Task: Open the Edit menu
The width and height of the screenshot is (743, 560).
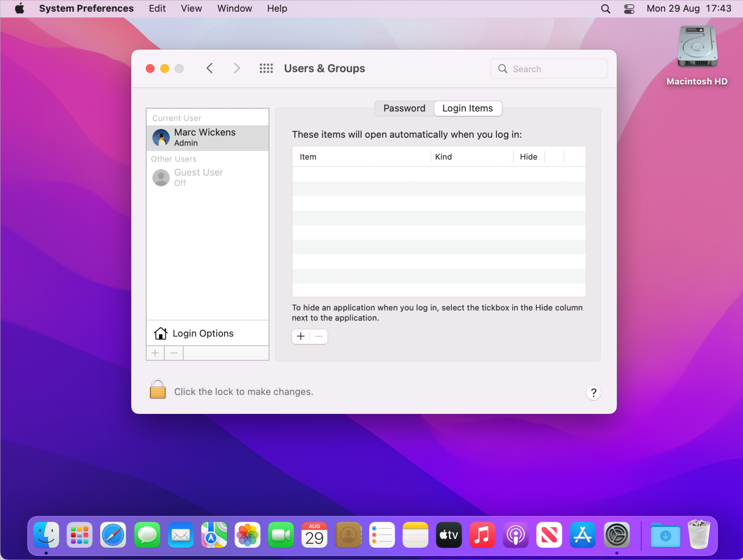Action: (x=157, y=8)
